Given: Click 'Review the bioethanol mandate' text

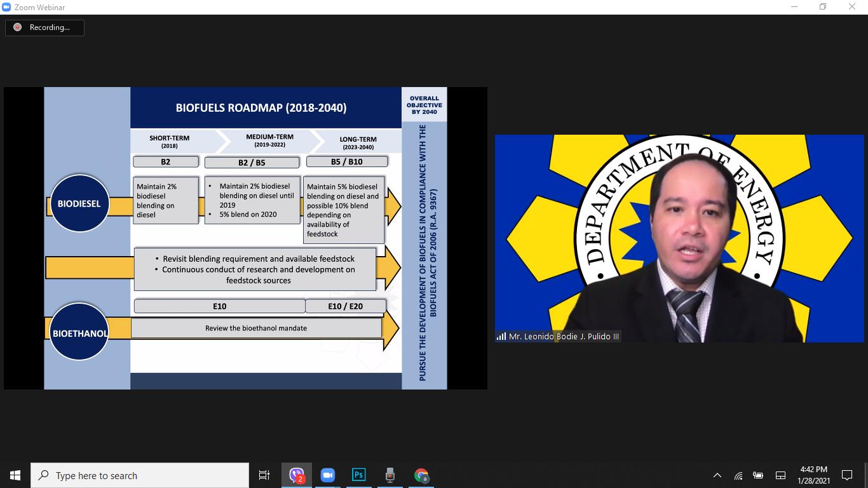Looking at the screenshot, I should pyautogui.click(x=256, y=329).
